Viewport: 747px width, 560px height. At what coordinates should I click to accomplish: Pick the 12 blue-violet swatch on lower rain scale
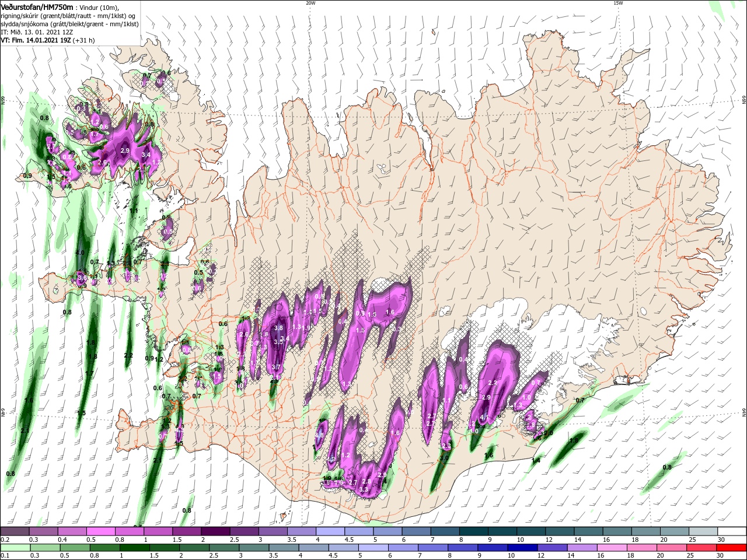(x=553, y=548)
